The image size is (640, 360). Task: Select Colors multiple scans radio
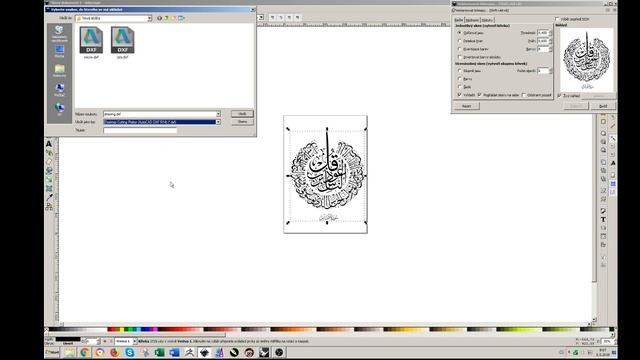[x=460, y=79]
